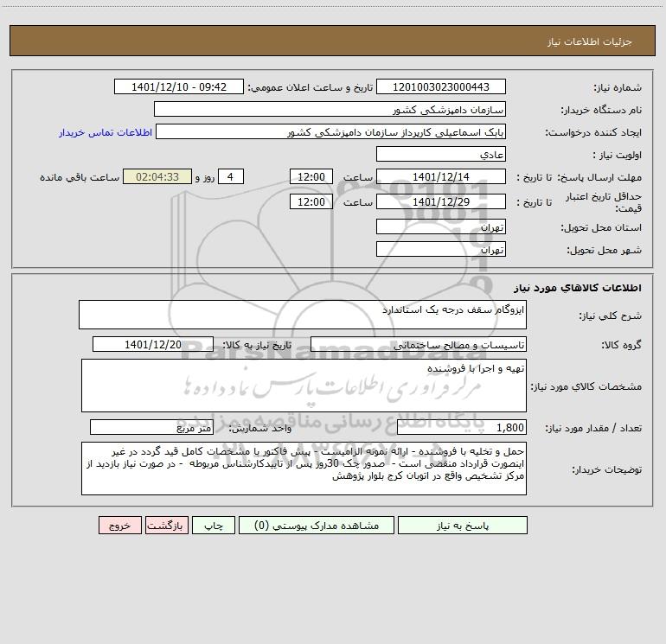Click the 'اطلاعات کالاهای مورد نیاز' section heading
This screenshot has height=644, width=666.
coord(578,288)
